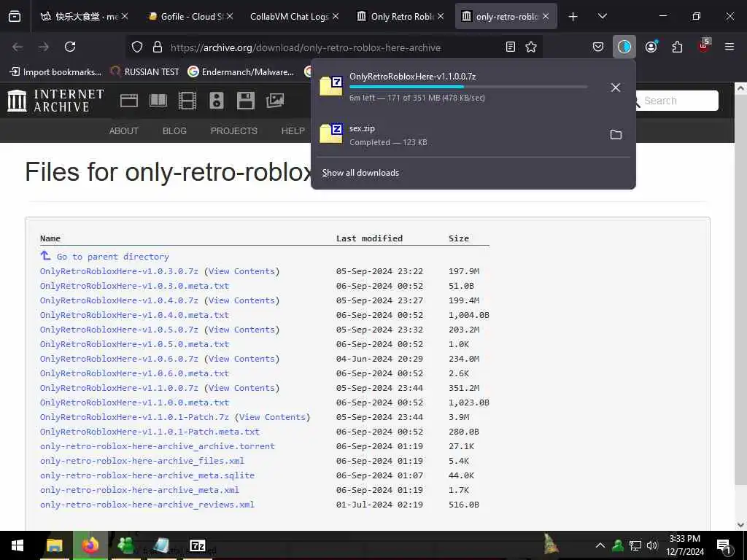The width and height of the screenshot is (747, 560).
Task: Open the BLOG menu item
Action: [174, 131]
